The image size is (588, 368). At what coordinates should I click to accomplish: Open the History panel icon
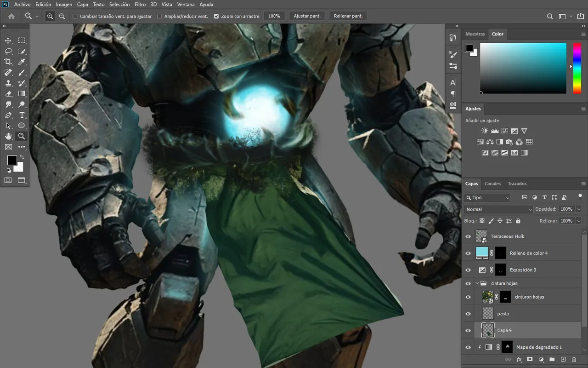tap(453, 38)
